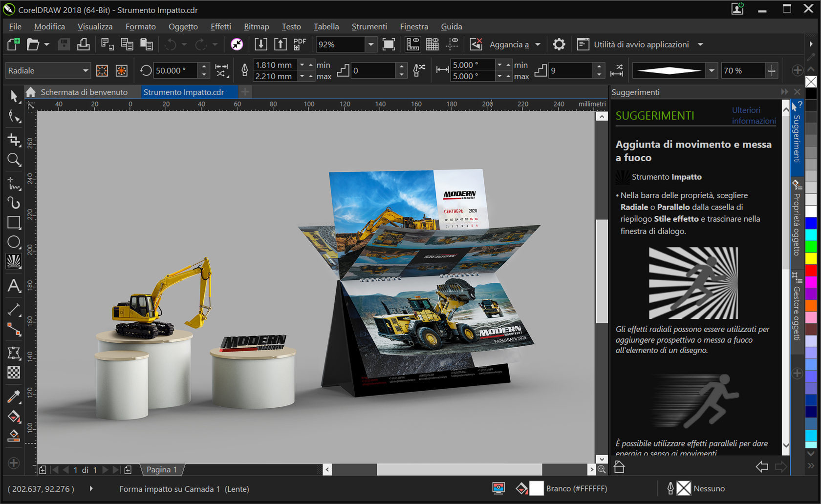This screenshot has width=821, height=504.
Task: Select the Impact tool in toolbox
Action: point(14,261)
